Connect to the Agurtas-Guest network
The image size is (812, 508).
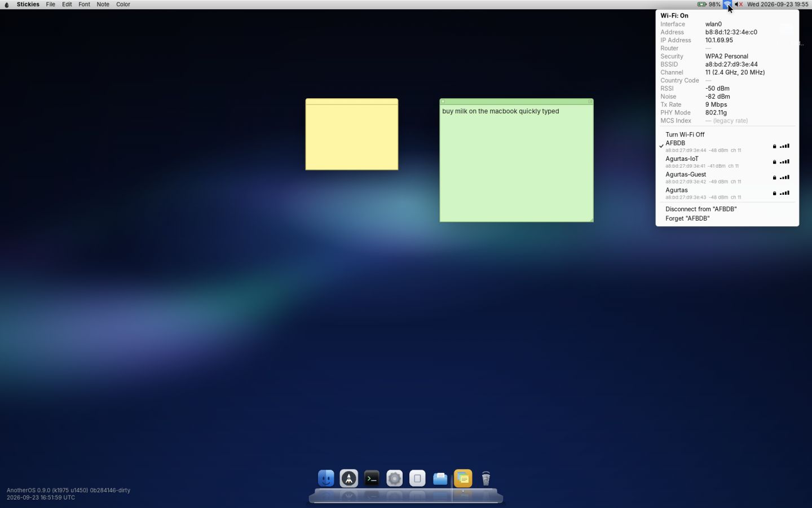727,178
